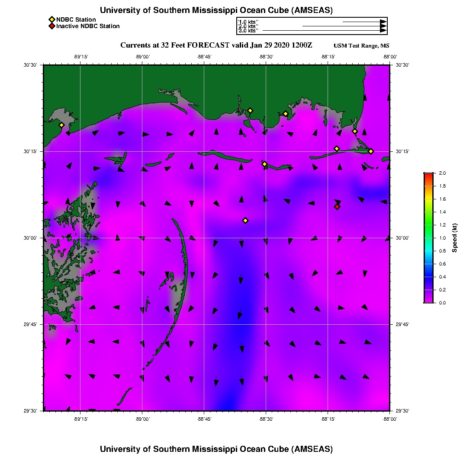This screenshot has width=476, height=454.
Task: Click the 'NDBC Station' legend text
Action: (x=76, y=19)
